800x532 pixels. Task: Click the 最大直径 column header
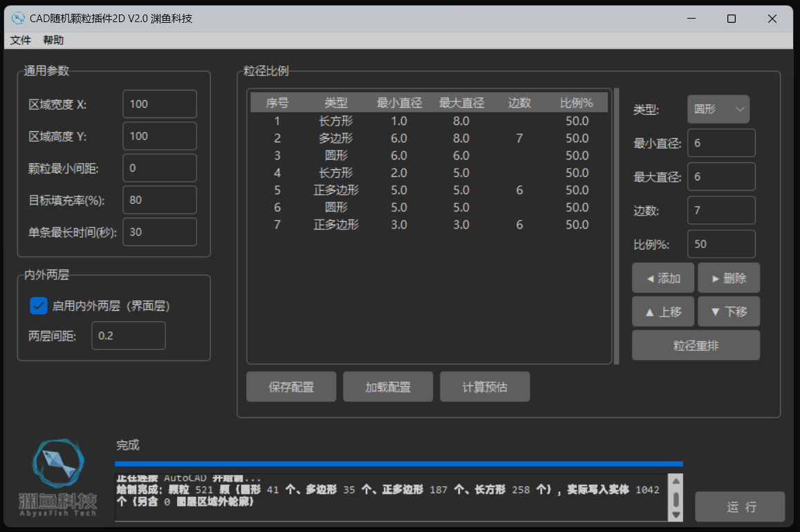(461, 103)
